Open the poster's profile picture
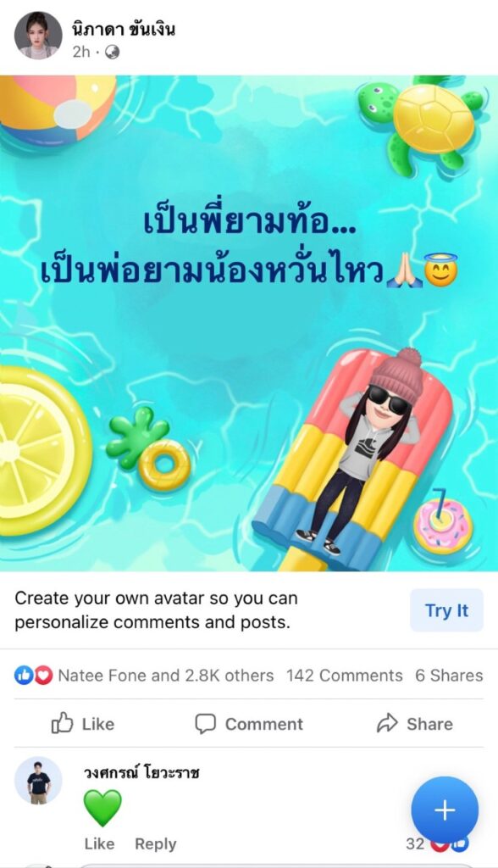Viewport: 498px width, 868px height. click(x=38, y=35)
